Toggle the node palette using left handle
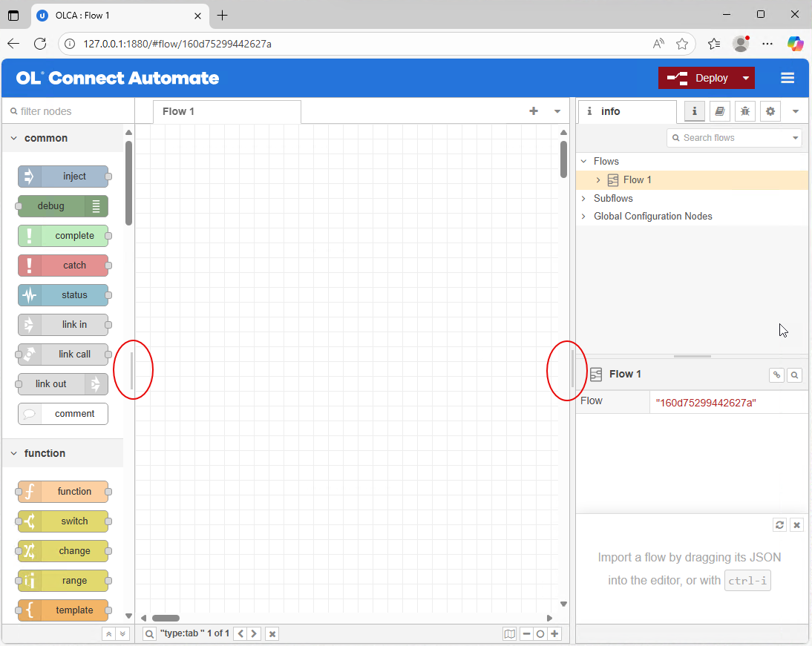The image size is (812, 646). tap(132, 370)
